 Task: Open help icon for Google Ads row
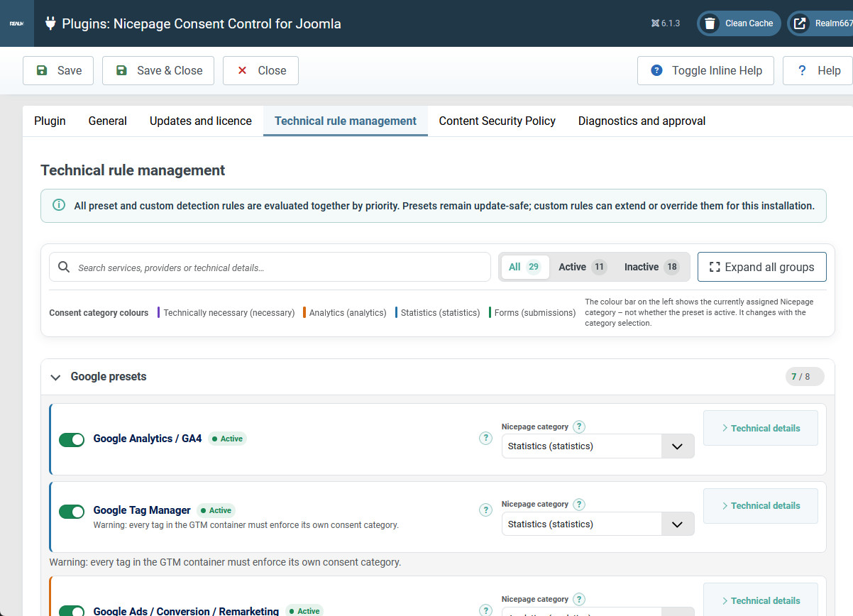(x=485, y=610)
